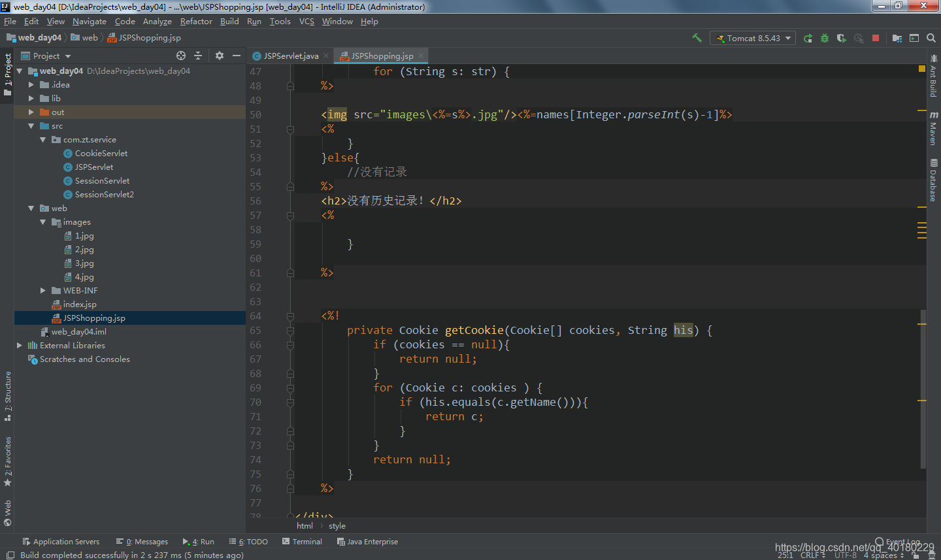This screenshot has height=560, width=941.
Task: Open the File menu
Action: point(10,21)
